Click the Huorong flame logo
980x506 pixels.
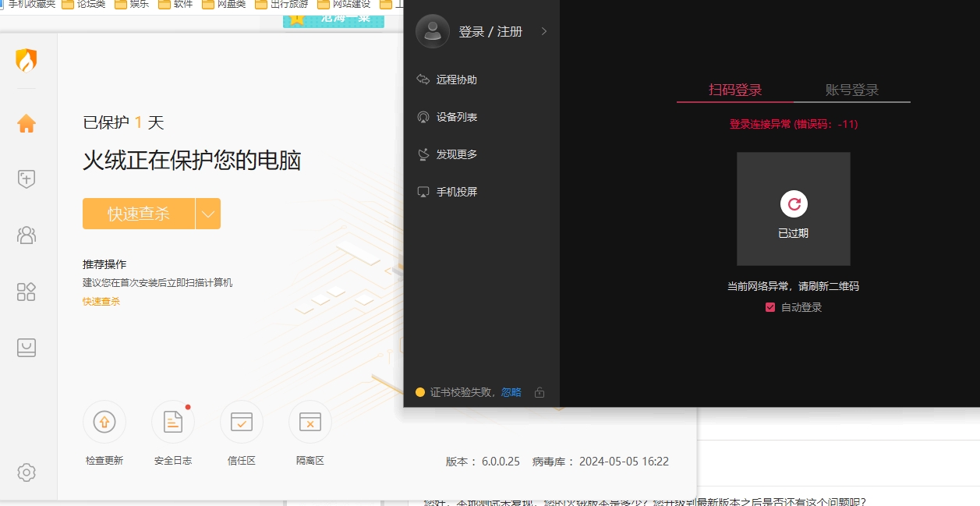pyautogui.click(x=26, y=60)
